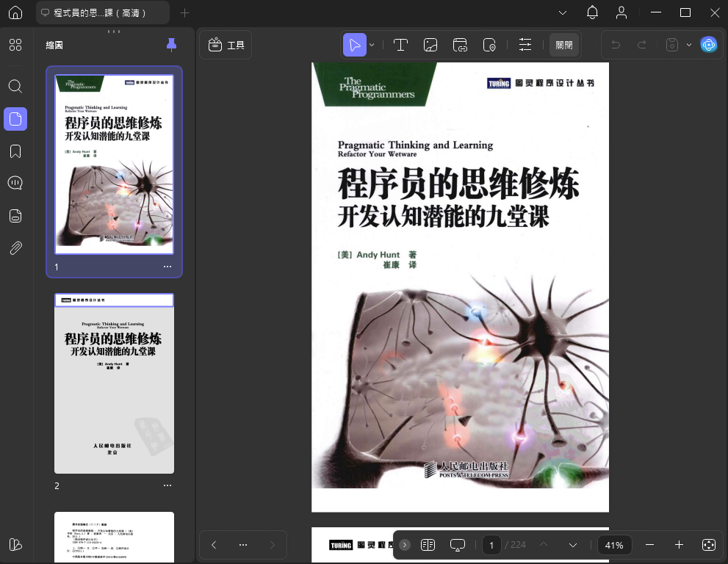Click the 關閉 button in the toolbar
Viewport: 728px width, 564px height.
(563, 44)
